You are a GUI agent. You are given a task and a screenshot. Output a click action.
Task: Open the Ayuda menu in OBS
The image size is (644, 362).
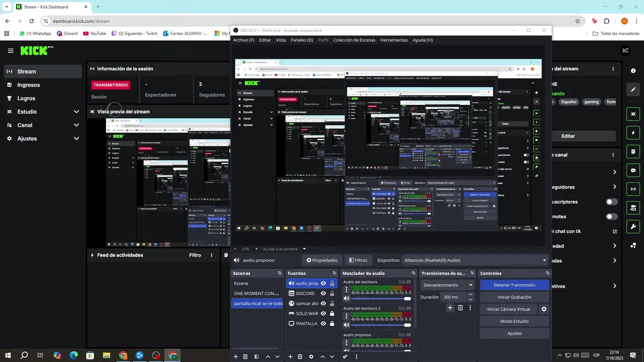[x=423, y=40]
